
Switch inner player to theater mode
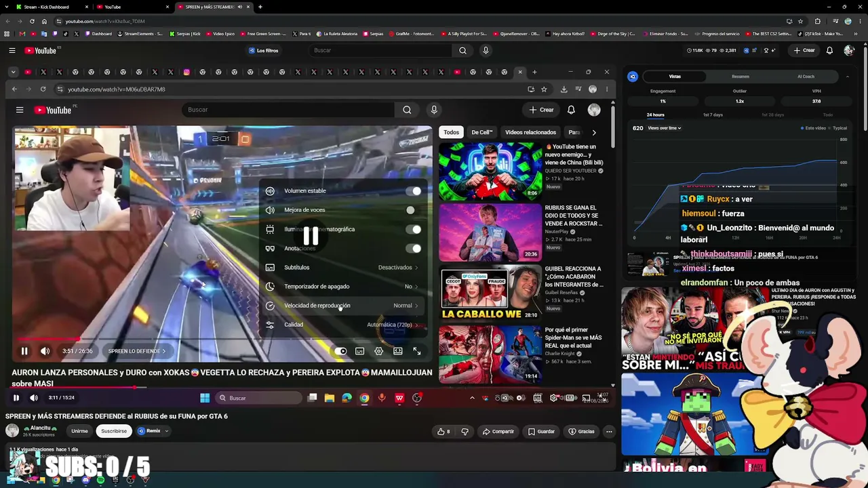point(398,351)
